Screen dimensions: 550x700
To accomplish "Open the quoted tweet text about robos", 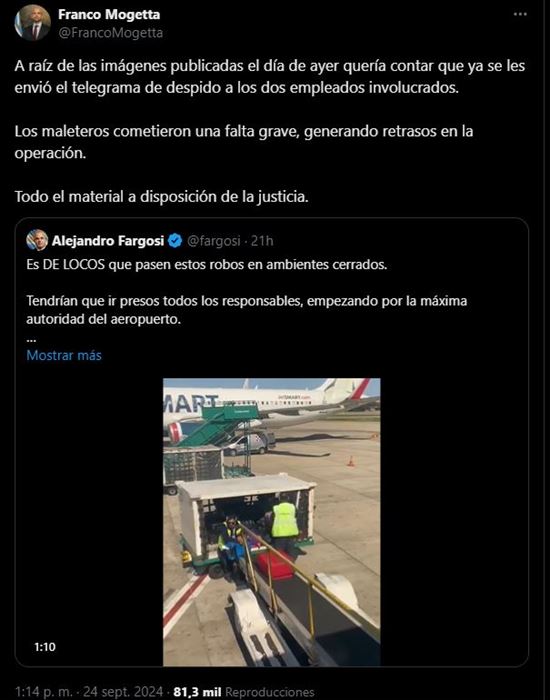I will (x=207, y=265).
